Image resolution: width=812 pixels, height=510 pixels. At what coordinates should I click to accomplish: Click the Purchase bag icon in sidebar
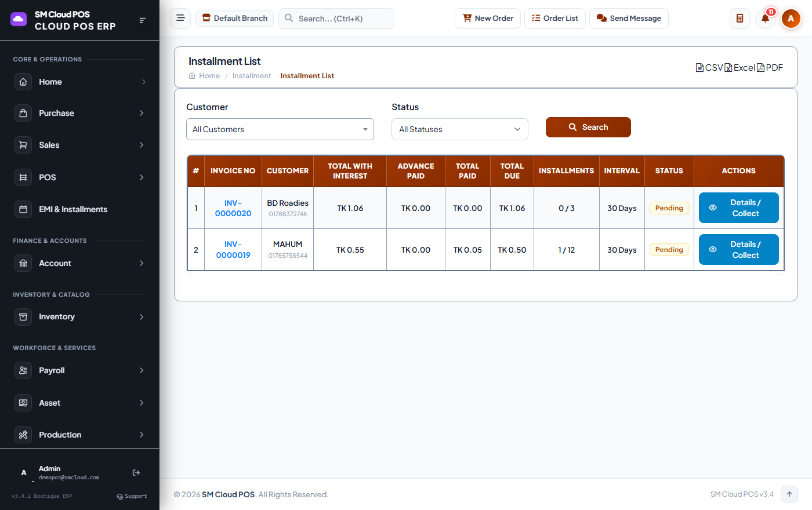[x=23, y=113]
